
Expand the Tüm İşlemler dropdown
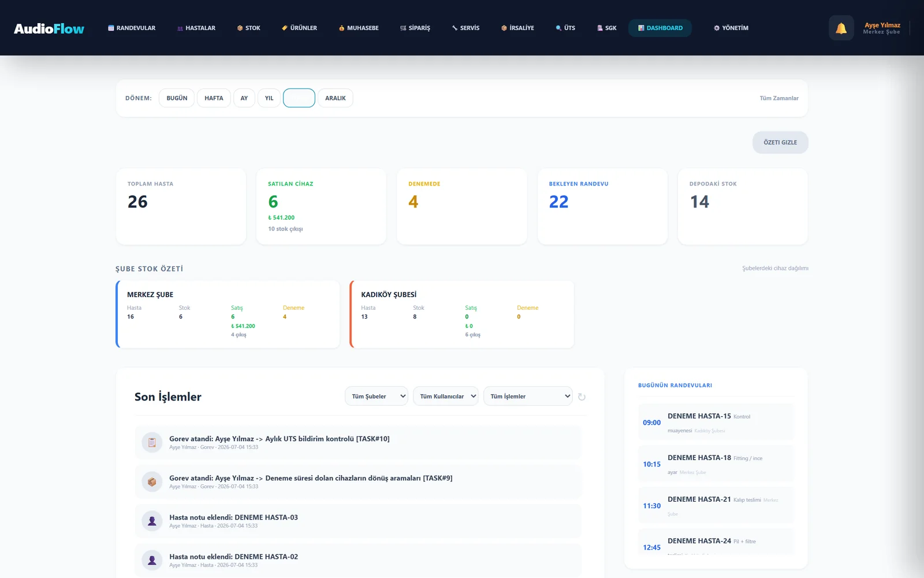point(528,396)
